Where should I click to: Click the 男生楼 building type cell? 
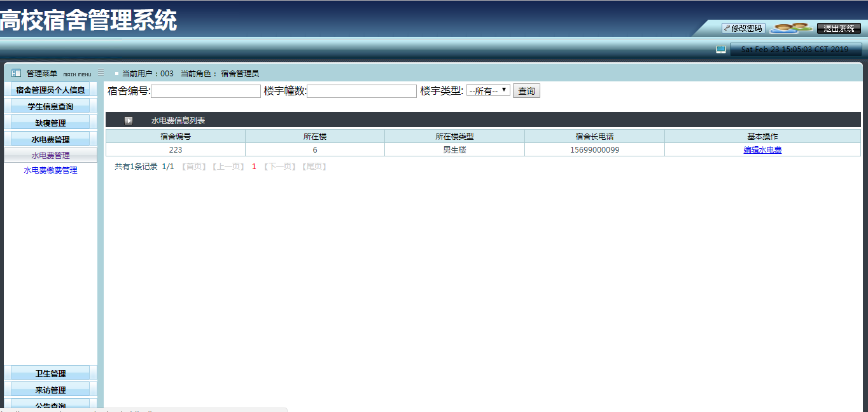tap(454, 150)
